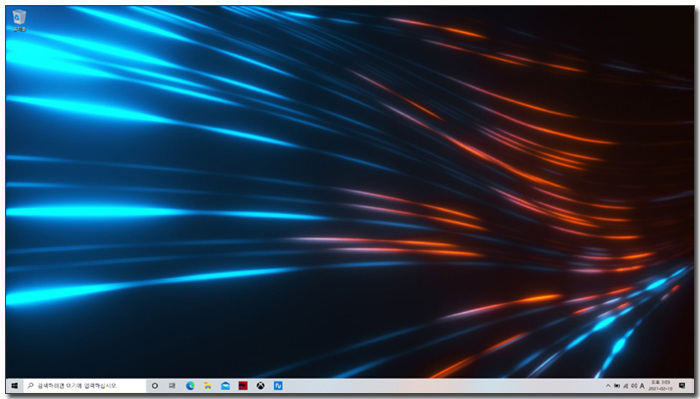Focus the taskbar search input box
The height and width of the screenshot is (399, 700).
click(x=84, y=386)
